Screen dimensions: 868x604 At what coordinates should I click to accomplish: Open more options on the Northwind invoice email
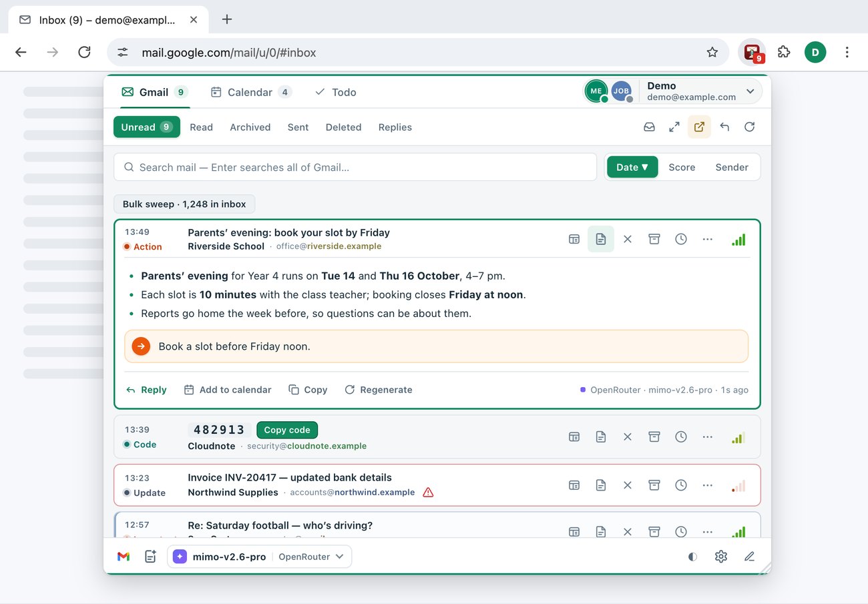708,485
